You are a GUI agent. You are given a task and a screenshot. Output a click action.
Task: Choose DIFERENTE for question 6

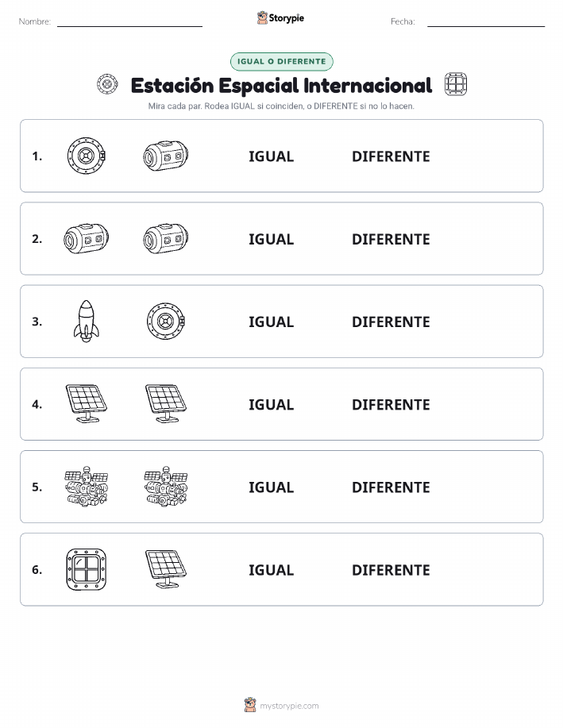tap(391, 570)
